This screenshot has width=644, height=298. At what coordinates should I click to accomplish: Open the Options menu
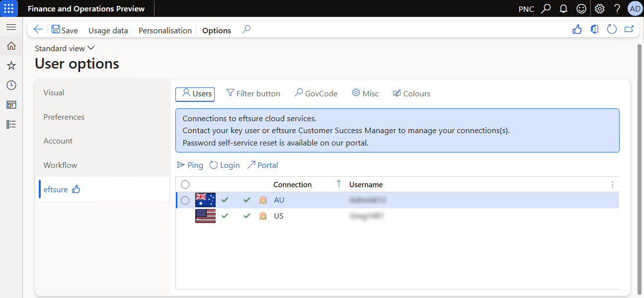217,30
